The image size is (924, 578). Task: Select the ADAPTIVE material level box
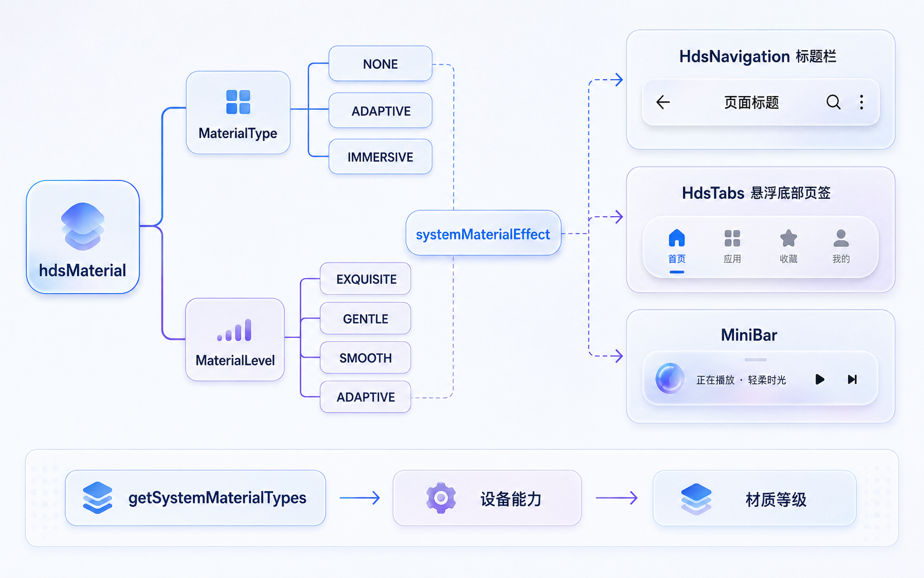[365, 397]
